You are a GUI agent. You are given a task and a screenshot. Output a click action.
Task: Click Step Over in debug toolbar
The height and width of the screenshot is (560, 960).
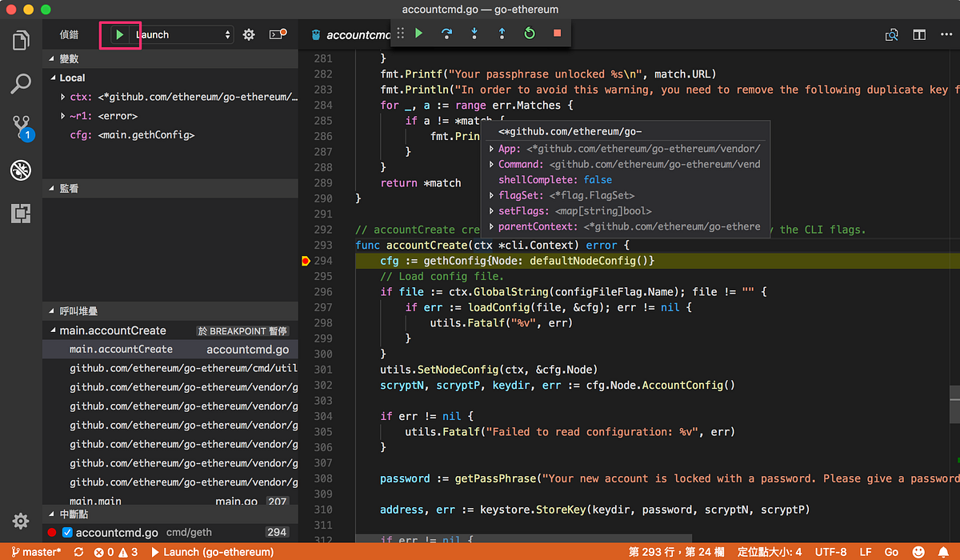pos(446,34)
